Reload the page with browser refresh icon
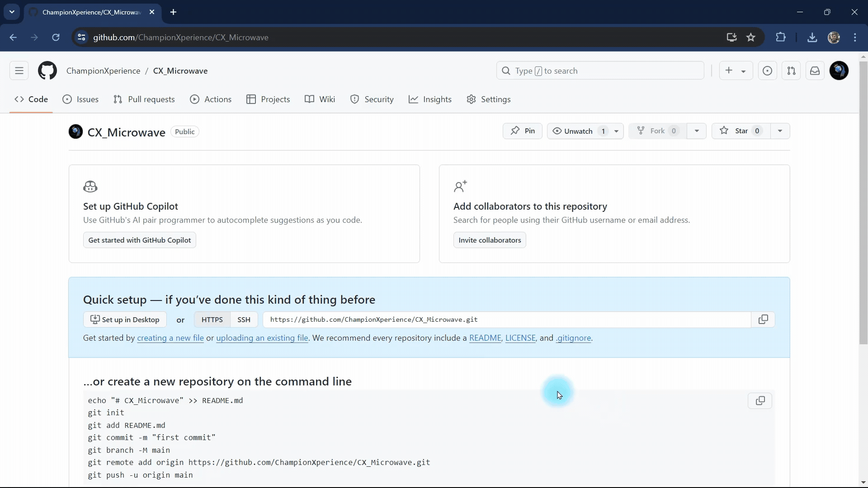Screen dimensions: 868x488 pyautogui.click(x=56, y=38)
